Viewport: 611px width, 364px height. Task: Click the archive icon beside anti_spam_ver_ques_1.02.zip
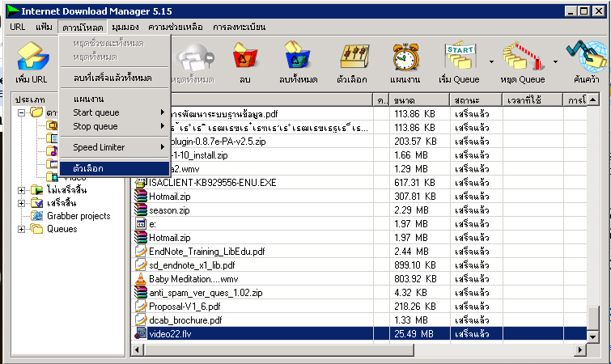tap(140, 292)
